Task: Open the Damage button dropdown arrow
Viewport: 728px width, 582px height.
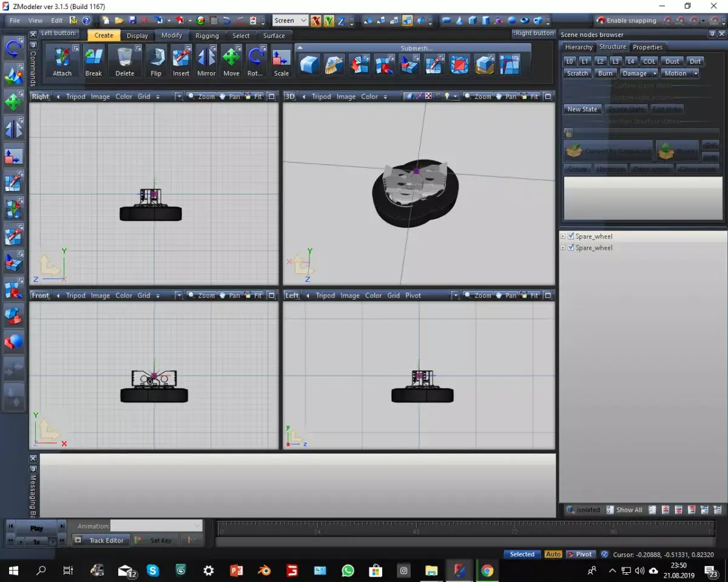Action: coord(655,73)
